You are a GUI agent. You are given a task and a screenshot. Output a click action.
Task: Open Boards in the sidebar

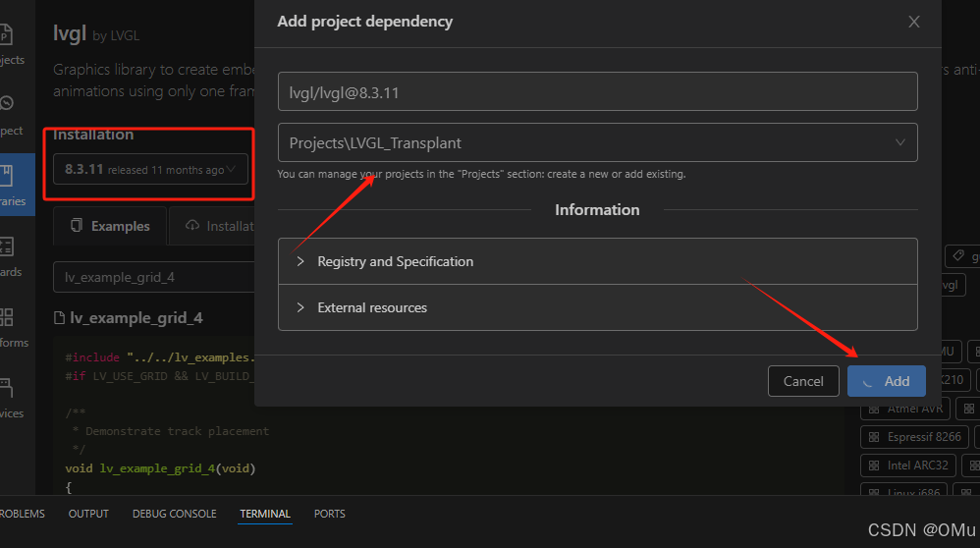(x=11, y=256)
